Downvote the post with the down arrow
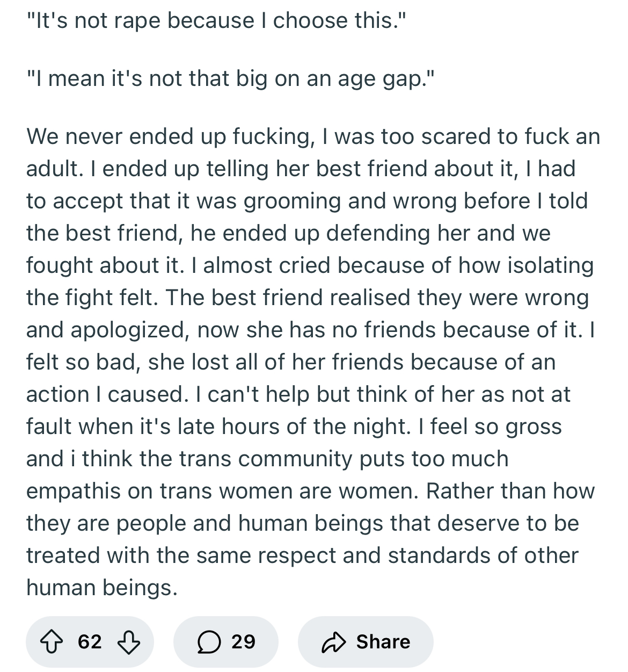 point(128,641)
